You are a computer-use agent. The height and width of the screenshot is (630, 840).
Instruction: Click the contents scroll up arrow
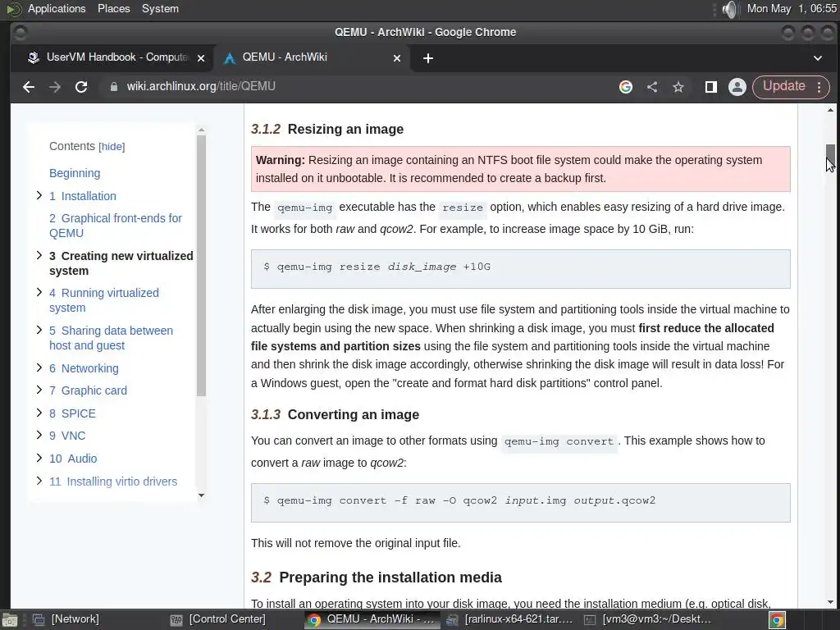tap(202, 130)
